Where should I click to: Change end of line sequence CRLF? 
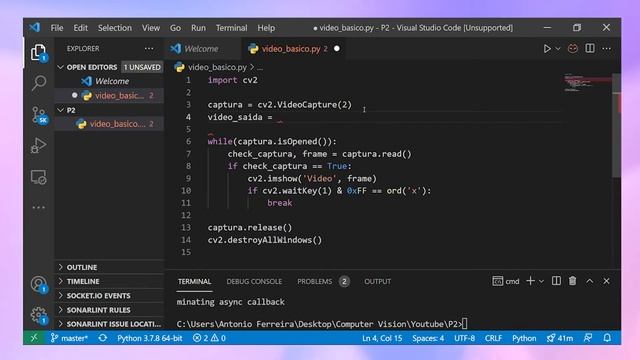[x=493, y=338]
